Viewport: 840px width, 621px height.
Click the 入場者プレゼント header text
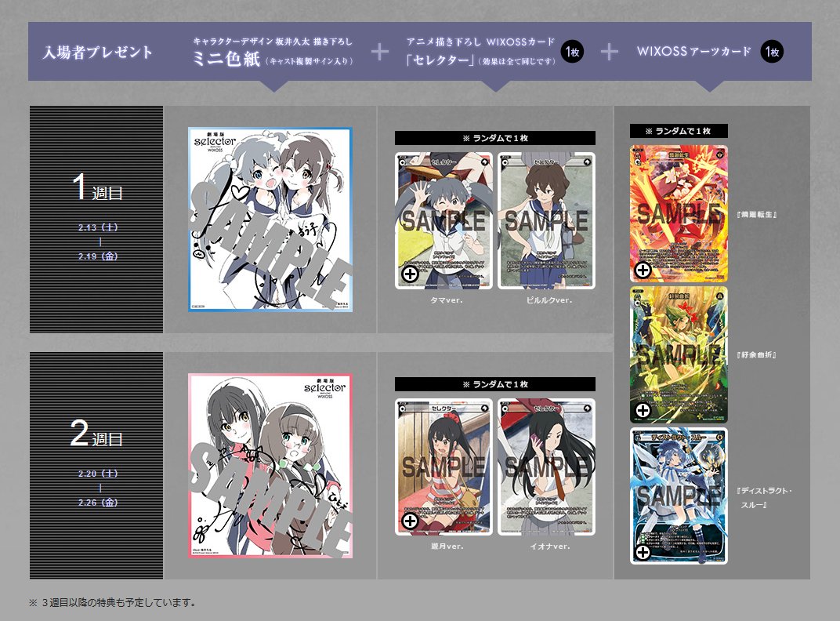[x=97, y=52]
